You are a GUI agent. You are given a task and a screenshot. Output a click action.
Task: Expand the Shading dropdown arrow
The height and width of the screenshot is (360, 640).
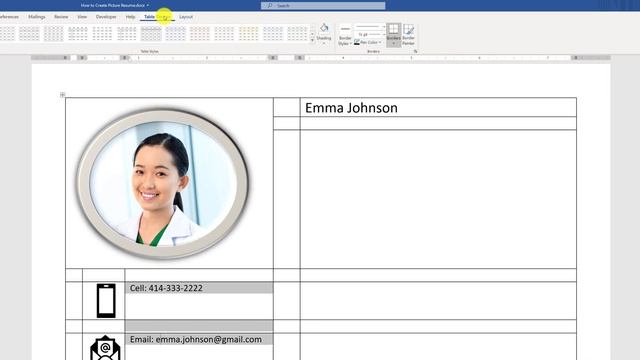pos(324,43)
